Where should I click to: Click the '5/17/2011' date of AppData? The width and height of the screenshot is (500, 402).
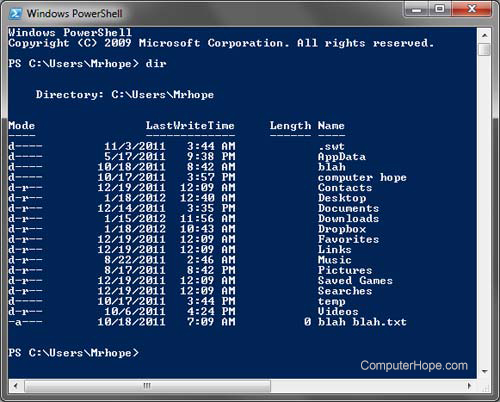(x=135, y=157)
